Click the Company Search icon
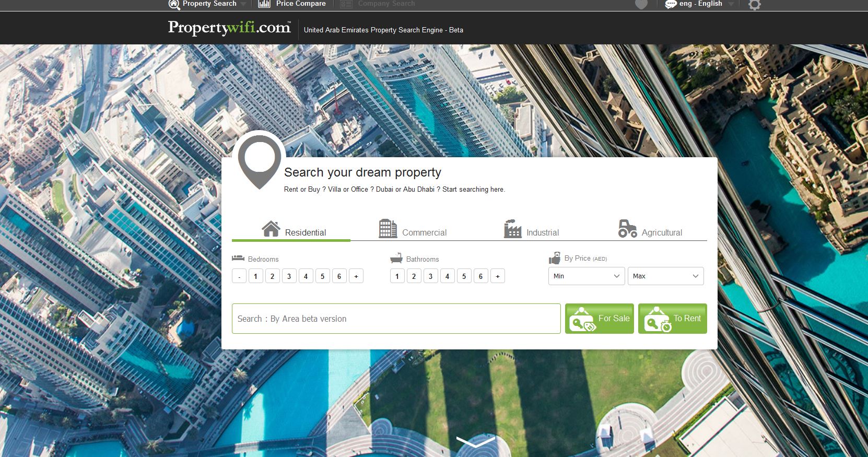This screenshot has height=457, width=868. [346, 4]
